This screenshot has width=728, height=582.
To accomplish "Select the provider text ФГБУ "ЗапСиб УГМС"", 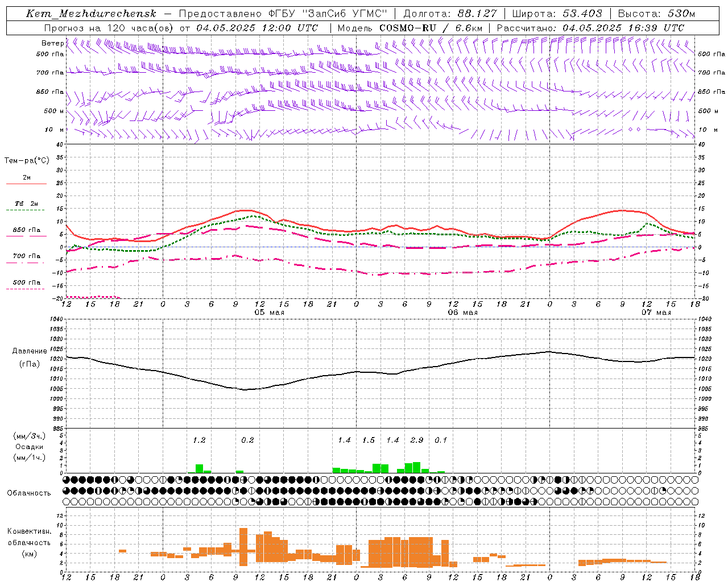I will 328,14.
